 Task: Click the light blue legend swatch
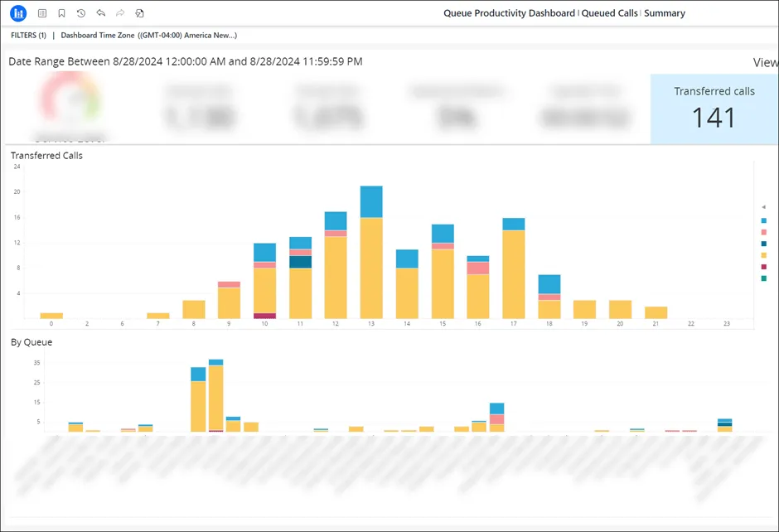pyautogui.click(x=763, y=220)
